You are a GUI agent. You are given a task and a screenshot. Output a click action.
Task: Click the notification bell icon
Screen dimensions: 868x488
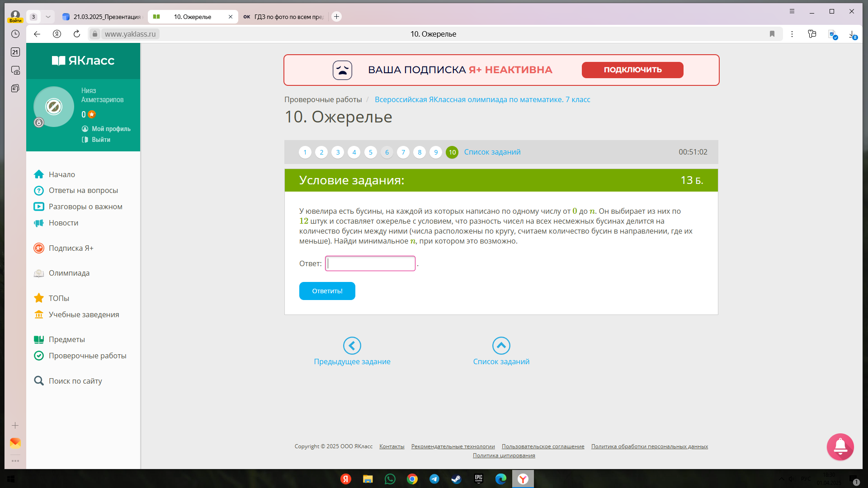pos(840,447)
